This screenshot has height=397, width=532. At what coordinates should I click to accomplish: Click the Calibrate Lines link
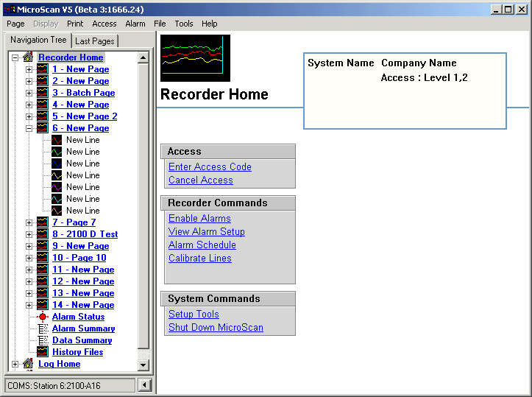point(200,258)
